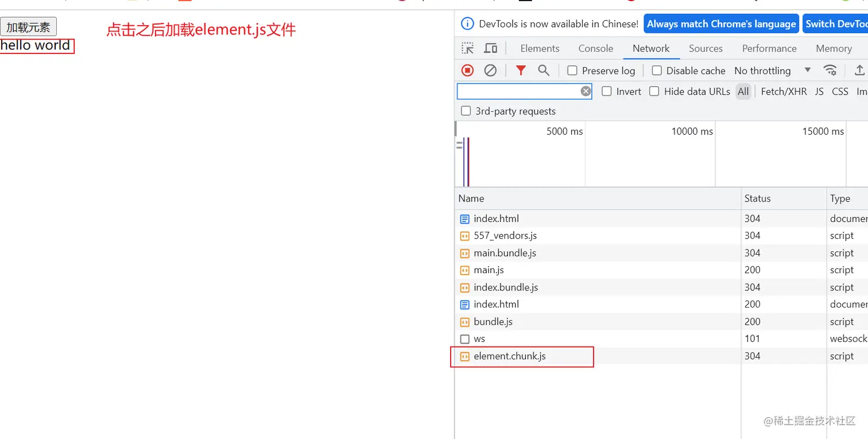Click the import HAR upload icon
868x439 pixels.
859,71
